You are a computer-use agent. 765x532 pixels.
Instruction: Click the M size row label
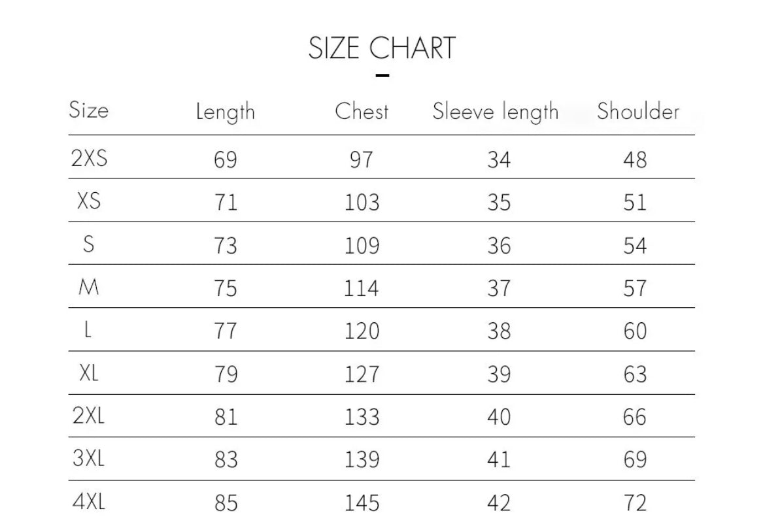88,288
